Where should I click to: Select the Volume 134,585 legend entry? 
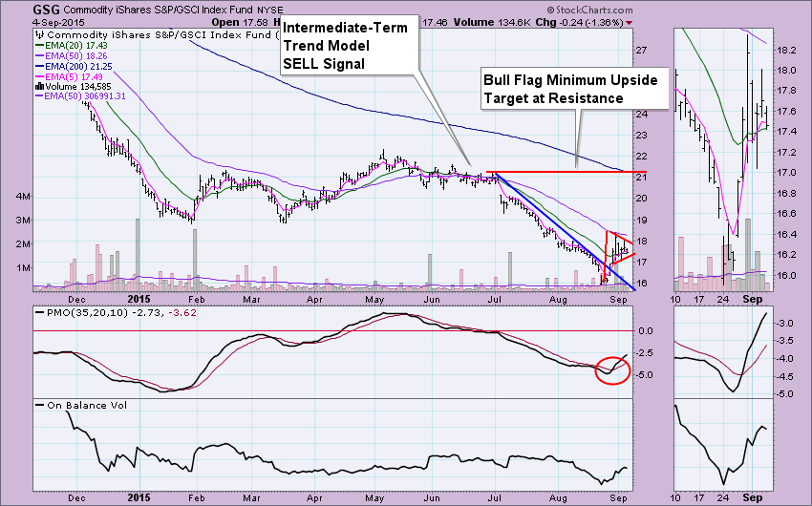coord(73,87)
